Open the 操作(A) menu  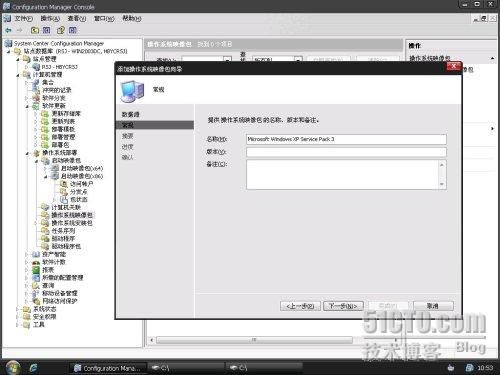click(x=50, y=18)
